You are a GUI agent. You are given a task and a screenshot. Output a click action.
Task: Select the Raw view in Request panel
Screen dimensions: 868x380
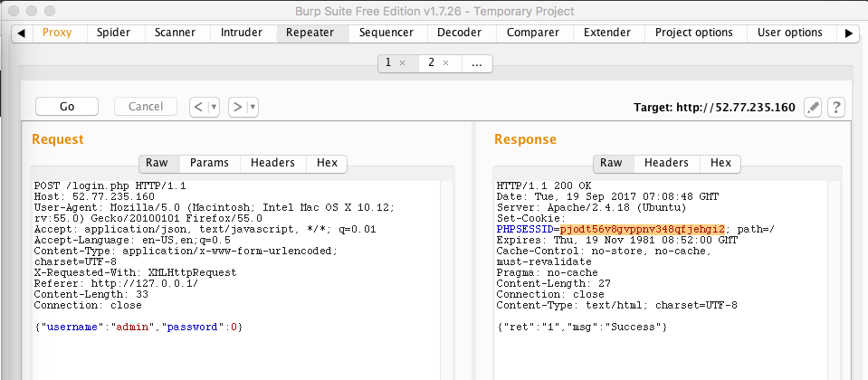[157, 163]
